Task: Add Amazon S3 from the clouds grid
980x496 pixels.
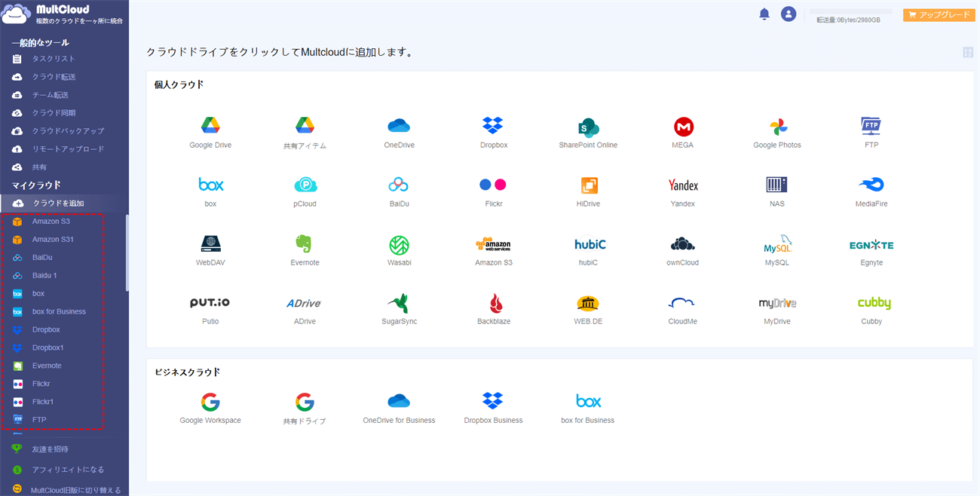Action: [x=493, y=243]
